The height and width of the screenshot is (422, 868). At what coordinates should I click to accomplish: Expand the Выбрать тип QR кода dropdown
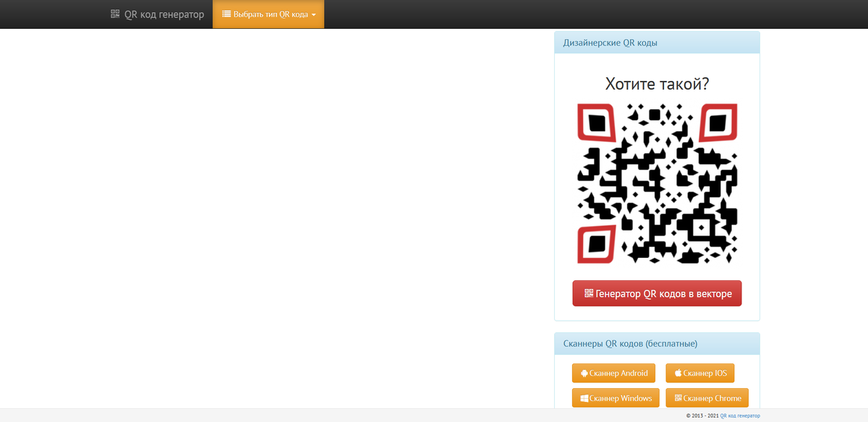(x=268, y=14)
